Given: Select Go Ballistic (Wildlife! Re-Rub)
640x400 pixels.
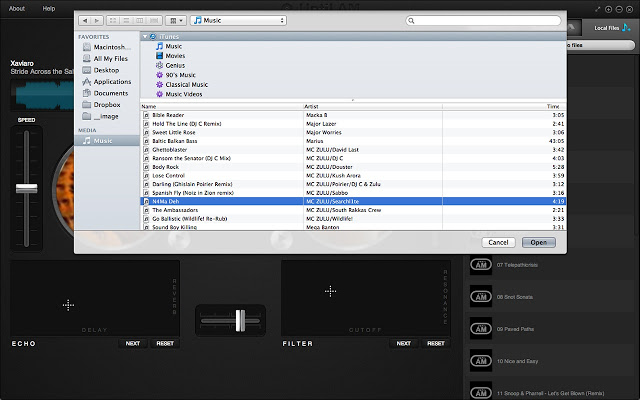Looking at the screenshot, I should pos(353,219).
